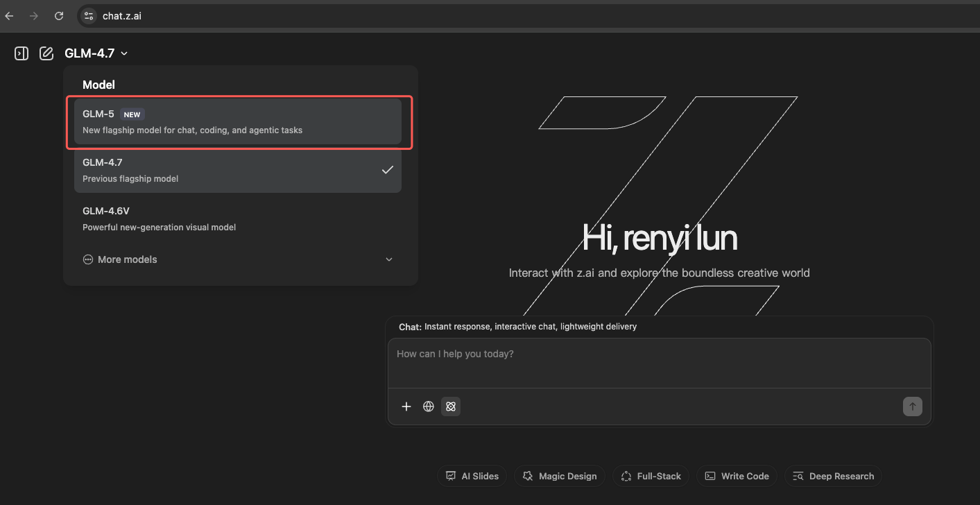The image size is (980, 505).
Task: Open the plus attachment menu
Action: click(x=406, y=406)
